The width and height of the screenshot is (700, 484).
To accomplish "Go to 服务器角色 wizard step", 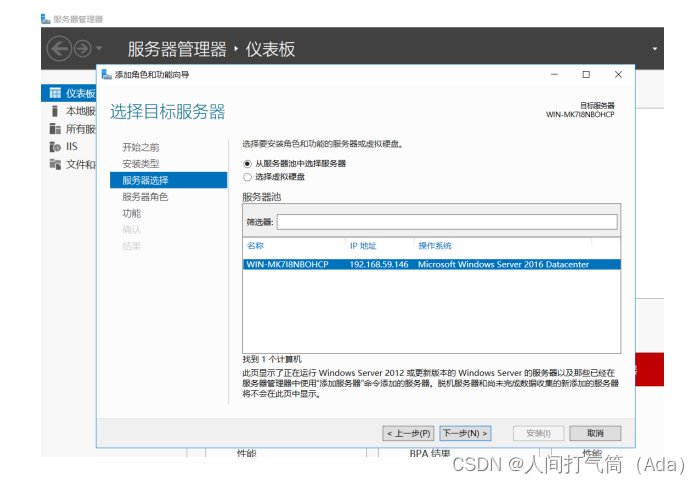I will 145,197.
